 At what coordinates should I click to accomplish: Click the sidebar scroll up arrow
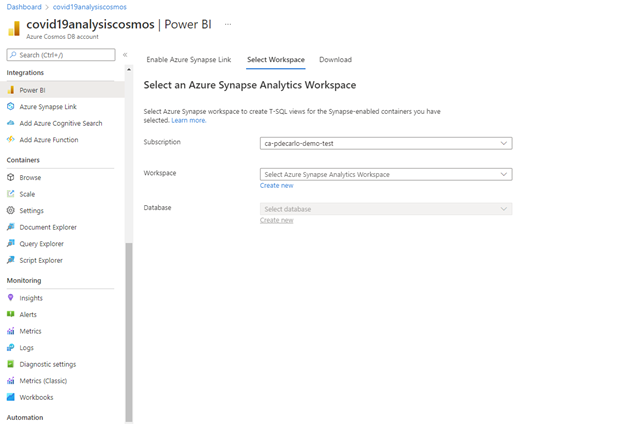[x=129, y=70]
